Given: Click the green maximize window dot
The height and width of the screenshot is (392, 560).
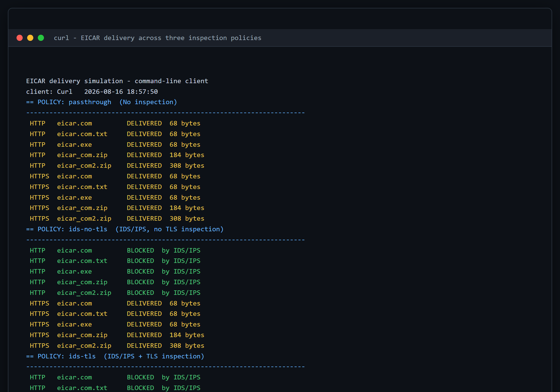Looking at the screenshot, I should coord(41,38).
